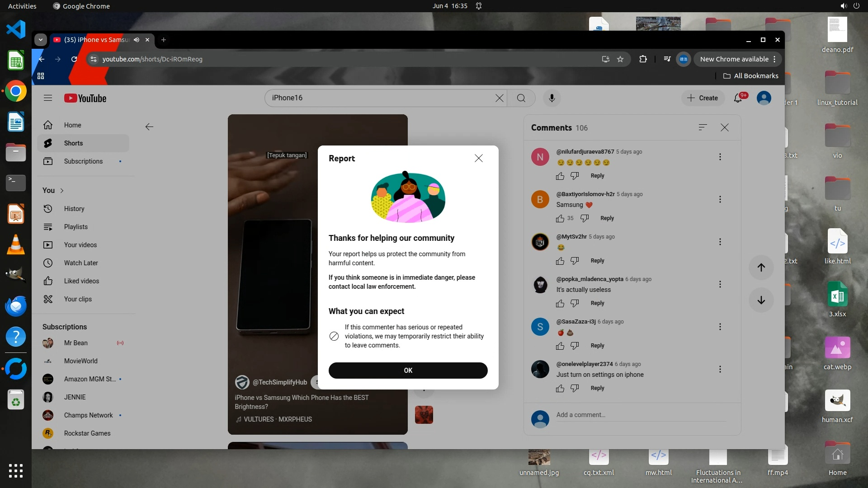Open options menu for nilufardjuraeva8767 comment
868x488 pixels.
tap(720, 157)
